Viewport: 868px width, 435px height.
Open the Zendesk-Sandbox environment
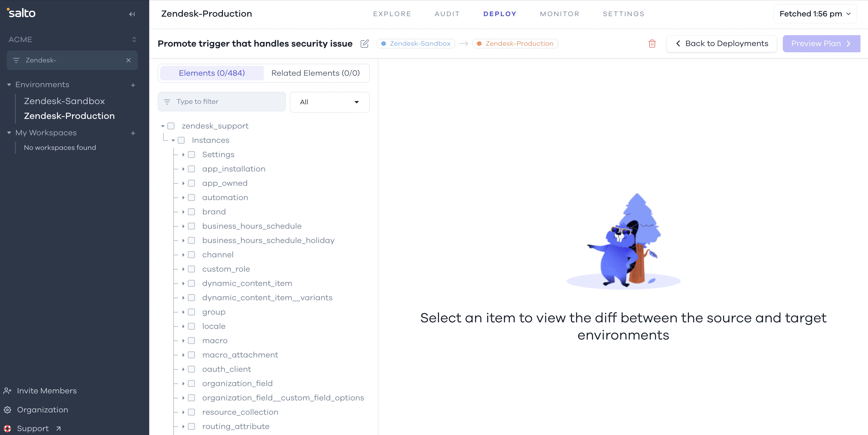(x=64, y=101)
